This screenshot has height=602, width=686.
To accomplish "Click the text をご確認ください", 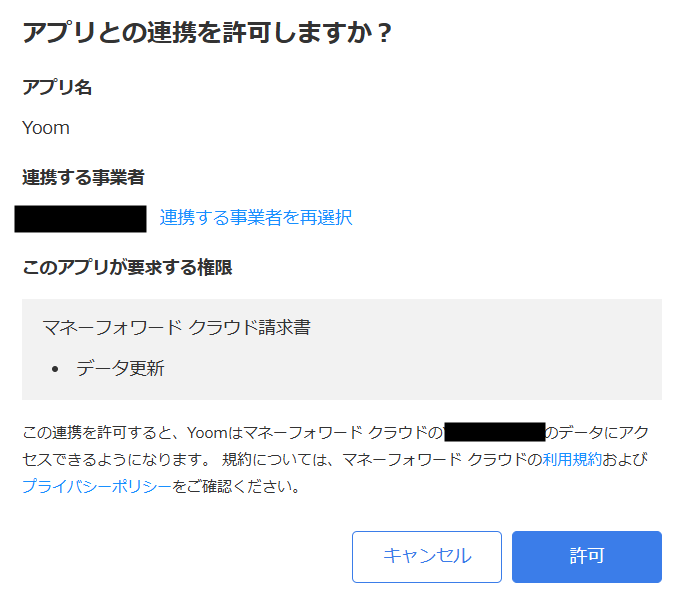I will (236, 487).
